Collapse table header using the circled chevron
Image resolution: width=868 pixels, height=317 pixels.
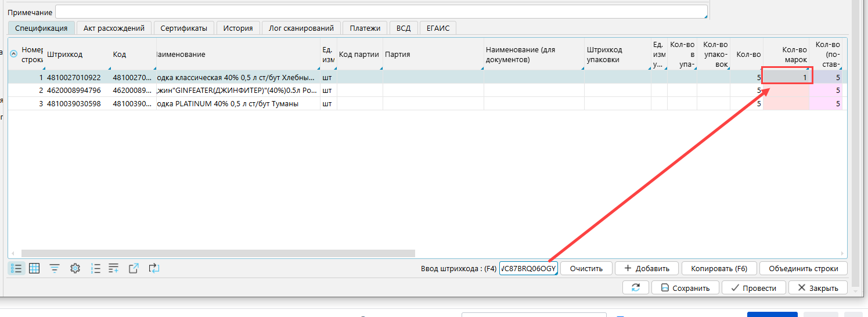14,54
